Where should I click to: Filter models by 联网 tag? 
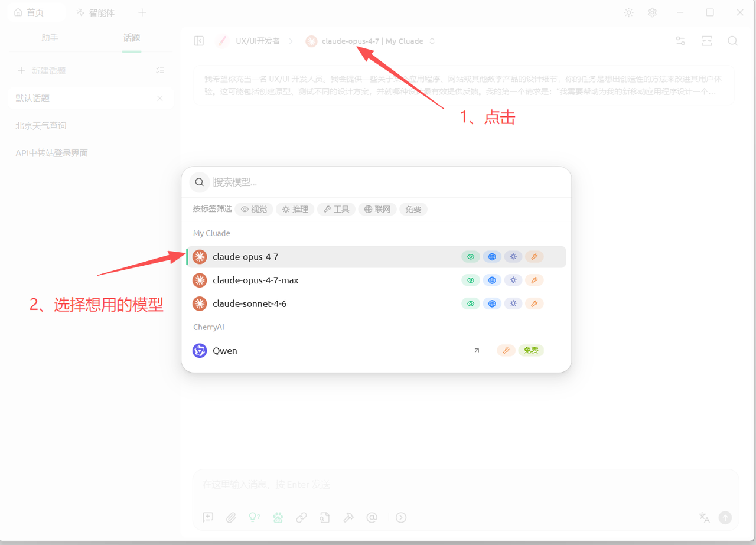coord(377,209)
